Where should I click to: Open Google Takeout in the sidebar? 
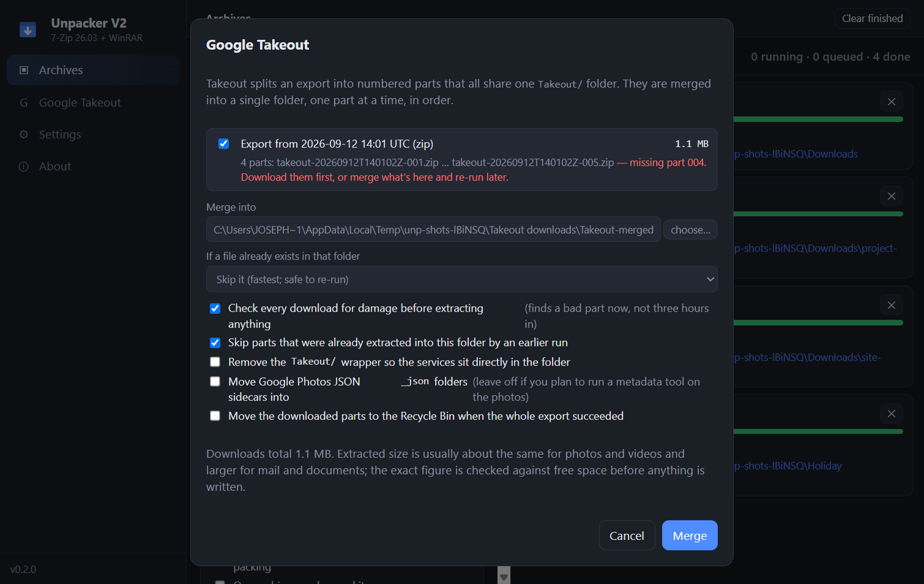point(93,102)
